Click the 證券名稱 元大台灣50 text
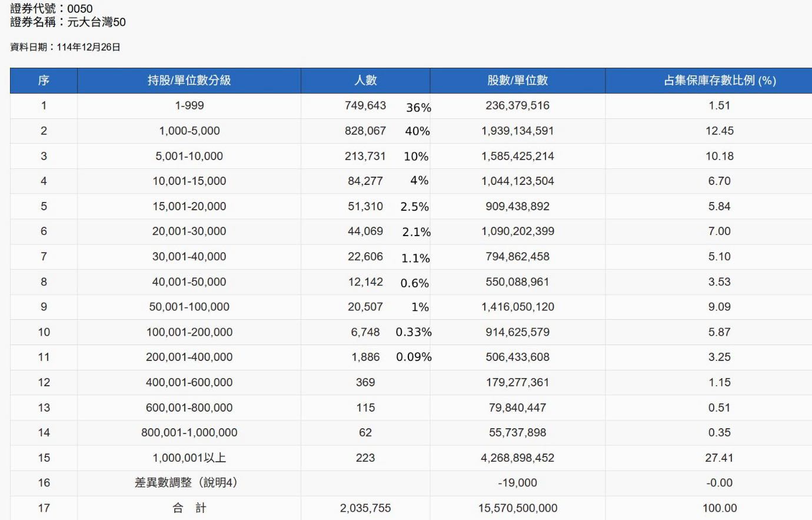Image resolution: width=812 pixels, height=520 pixels. click(68, 22)
